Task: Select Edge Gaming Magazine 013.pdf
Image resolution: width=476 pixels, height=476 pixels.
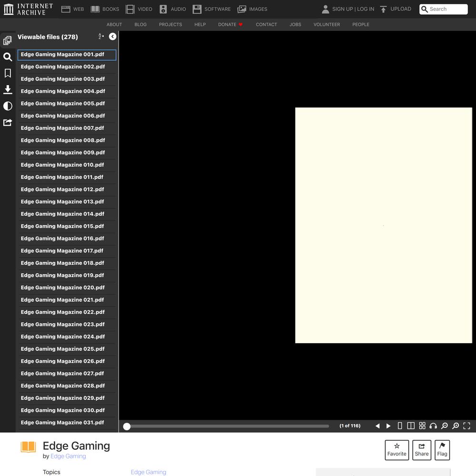Action: coord(67,201)
